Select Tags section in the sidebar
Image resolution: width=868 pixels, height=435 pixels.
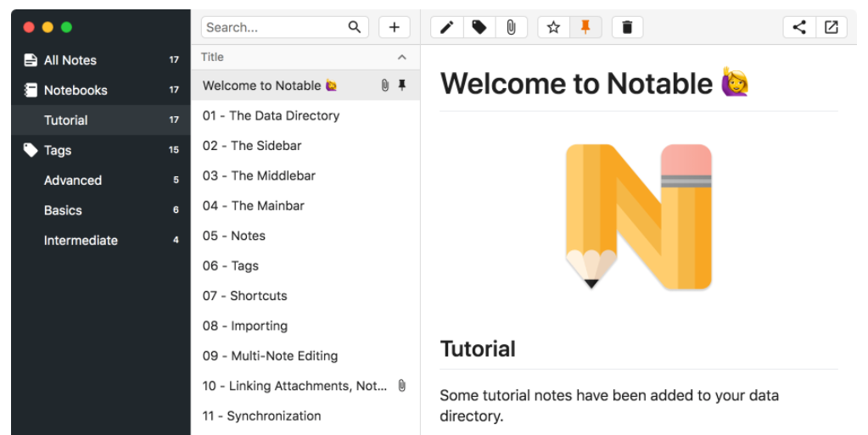[101, 150]
